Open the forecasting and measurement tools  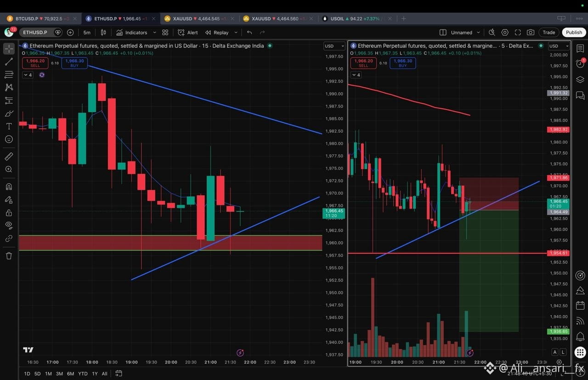coord(9,100)
